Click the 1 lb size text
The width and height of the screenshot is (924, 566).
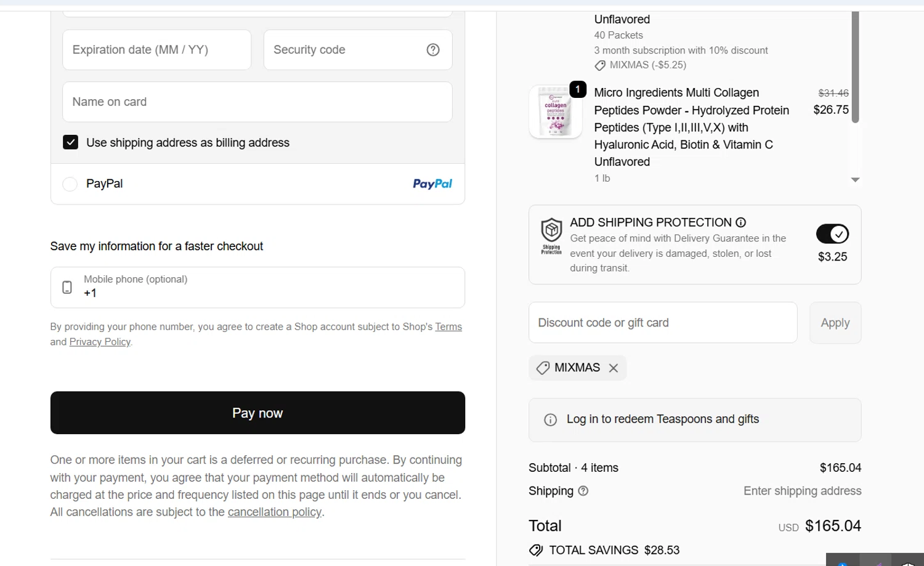point(602,178)
